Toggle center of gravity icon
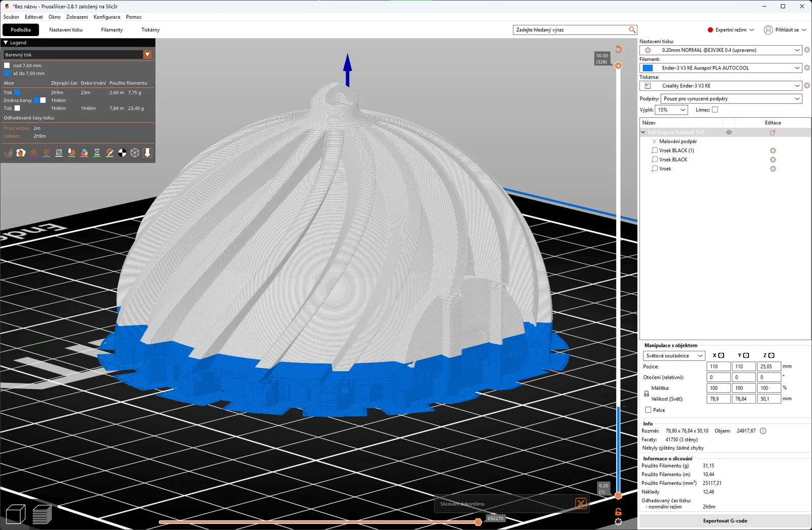The height and width of the screenshot is (530, 812). tap(122, 153)
